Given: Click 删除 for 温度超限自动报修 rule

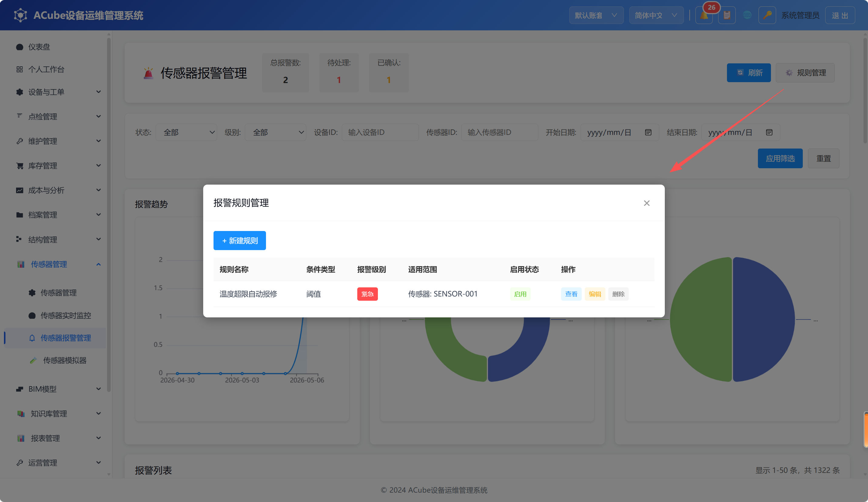Looking at the screenshot, I should [x=618, y=294].
